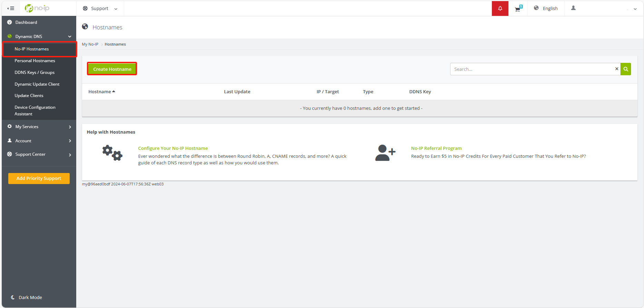Open Personal Hostnames in the sidebar
The height and width of the screenshot is (308, 644).
[35, 61]
